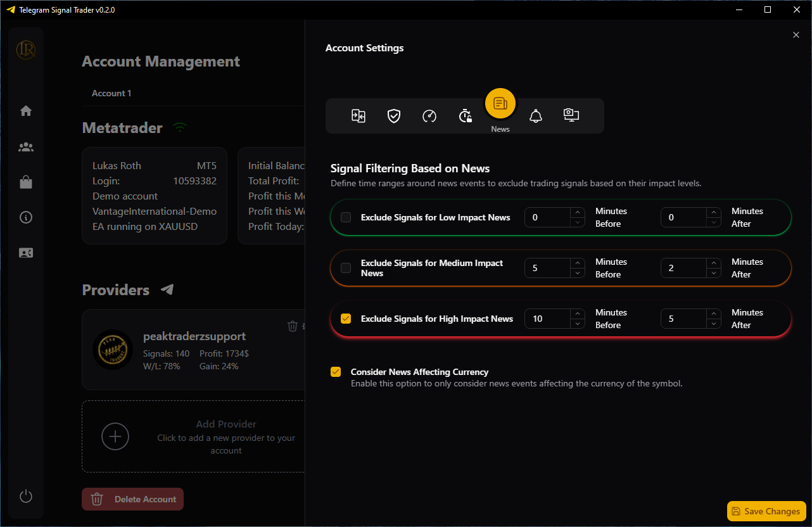Increase Low Impact Minutes Before value

click(x=578, y=213)
